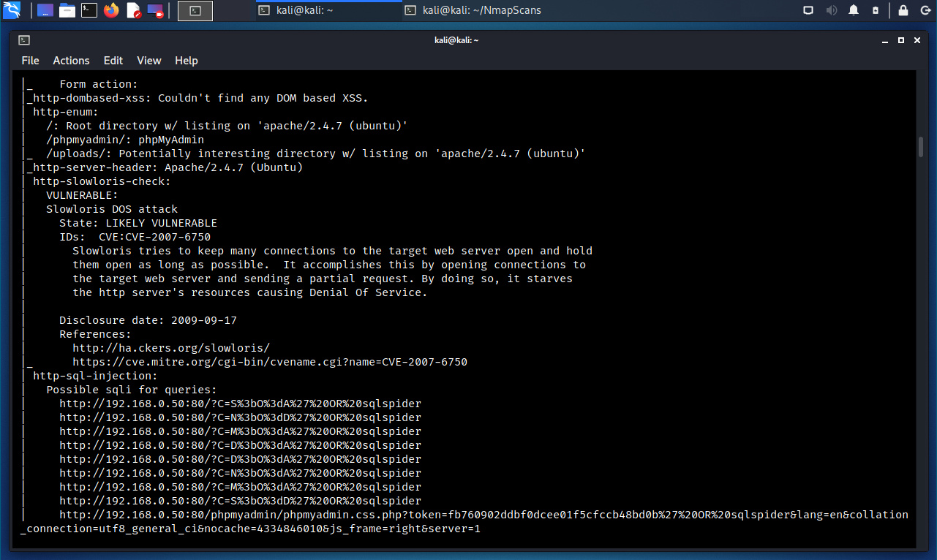Click the volume speaker tray icon

coord(831,10)
